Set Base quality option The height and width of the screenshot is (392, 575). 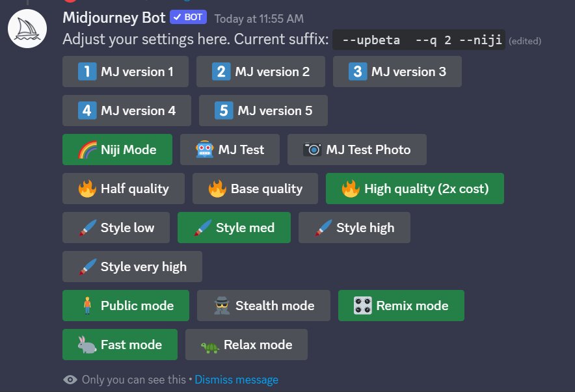[x=255, y=189]
